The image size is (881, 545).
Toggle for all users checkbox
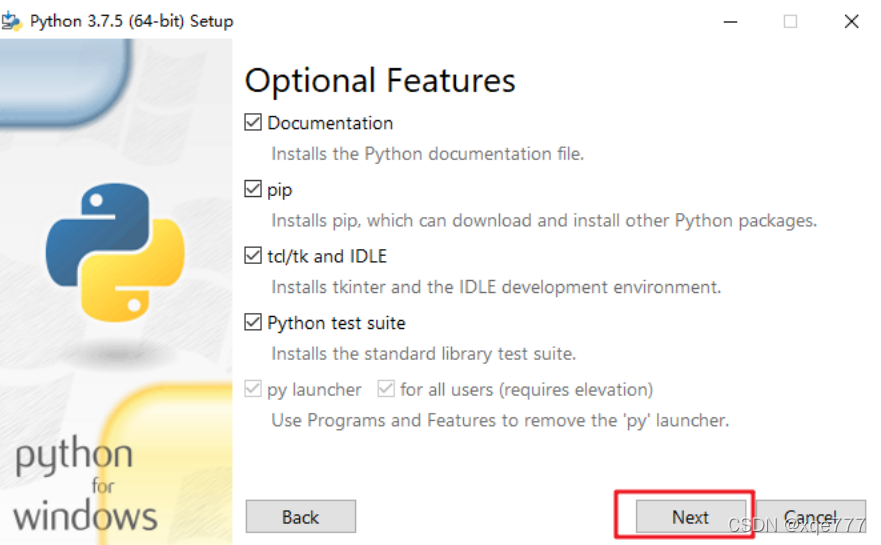(x=386, y=389)
